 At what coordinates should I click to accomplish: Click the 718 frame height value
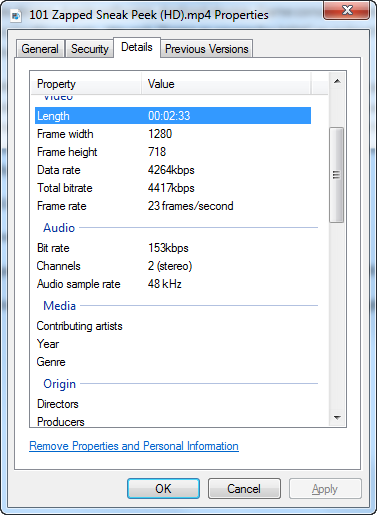157,152
